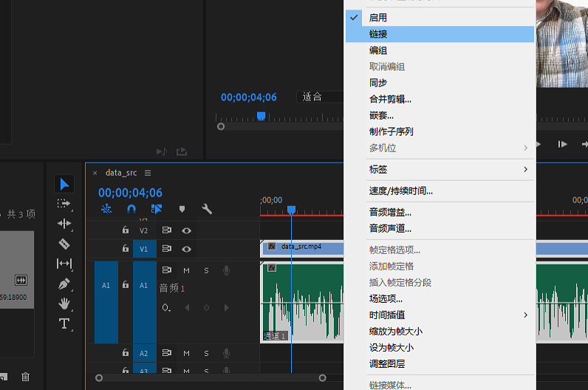Image resolution: width=588 pixels, height=390 pixels.
Task: Choose 链接 in context menu
Action: (x=440, y=34)
